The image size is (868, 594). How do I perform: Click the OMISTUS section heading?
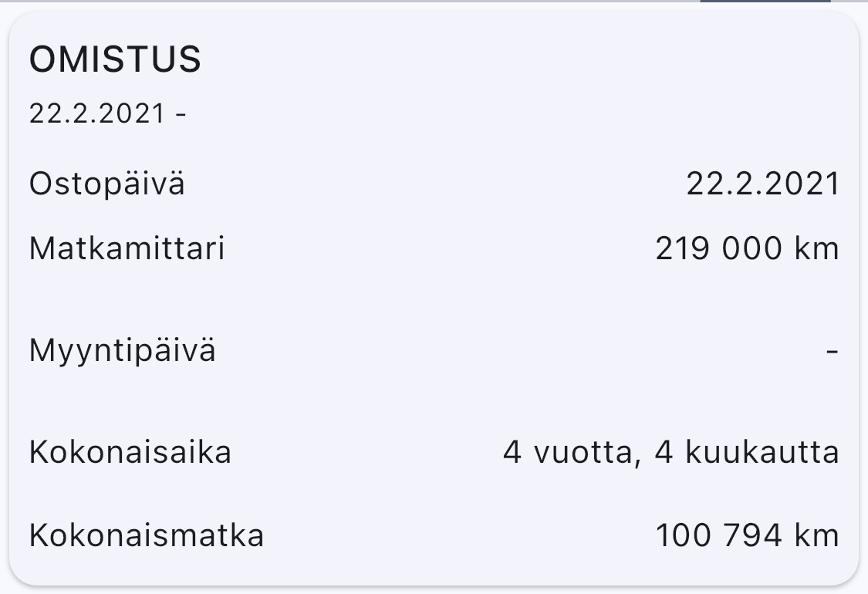(115, 59)
